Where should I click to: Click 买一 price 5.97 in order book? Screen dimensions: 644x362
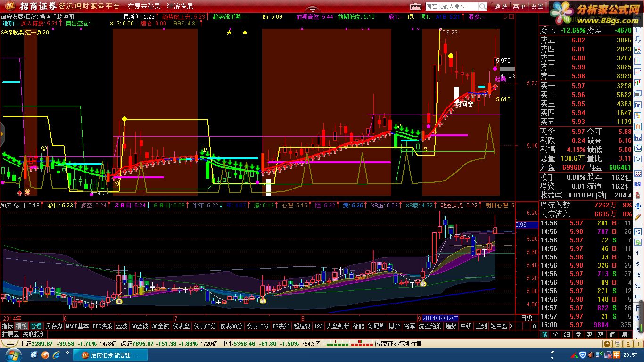(x=578, y=86)
